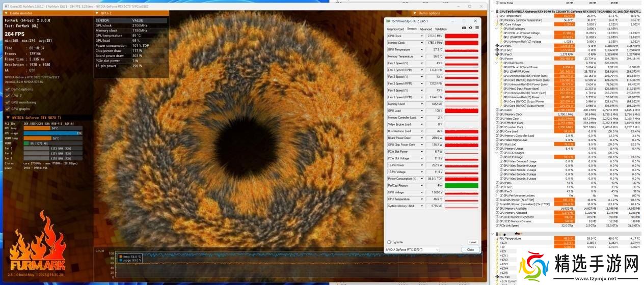Screen dimensions: 644x285
Task: Click the GPU-Z screenshot camera icon
Action: (x=464, y=27)
